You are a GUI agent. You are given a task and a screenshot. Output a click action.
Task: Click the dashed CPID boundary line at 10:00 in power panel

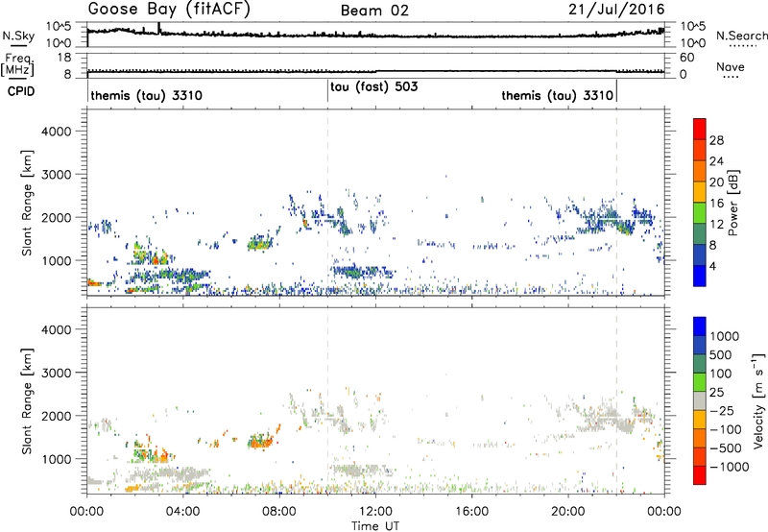327,203
